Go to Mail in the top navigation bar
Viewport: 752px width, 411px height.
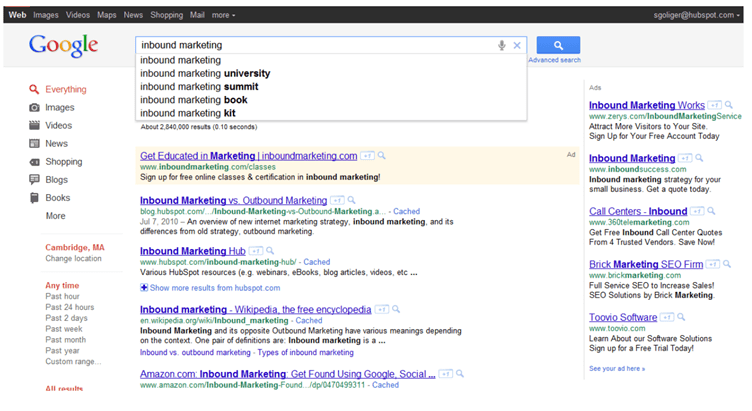coord(197,16)
